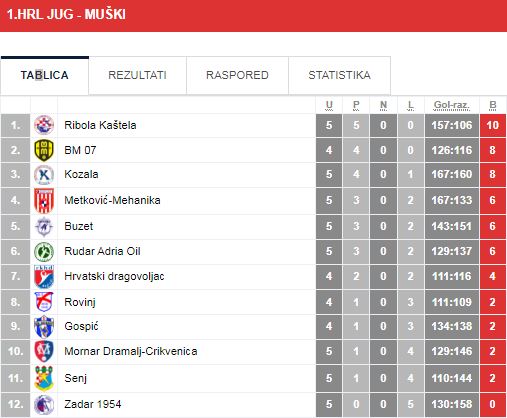Click the Gol-raz. column header

pyautogui.click(x=452, y=105)
